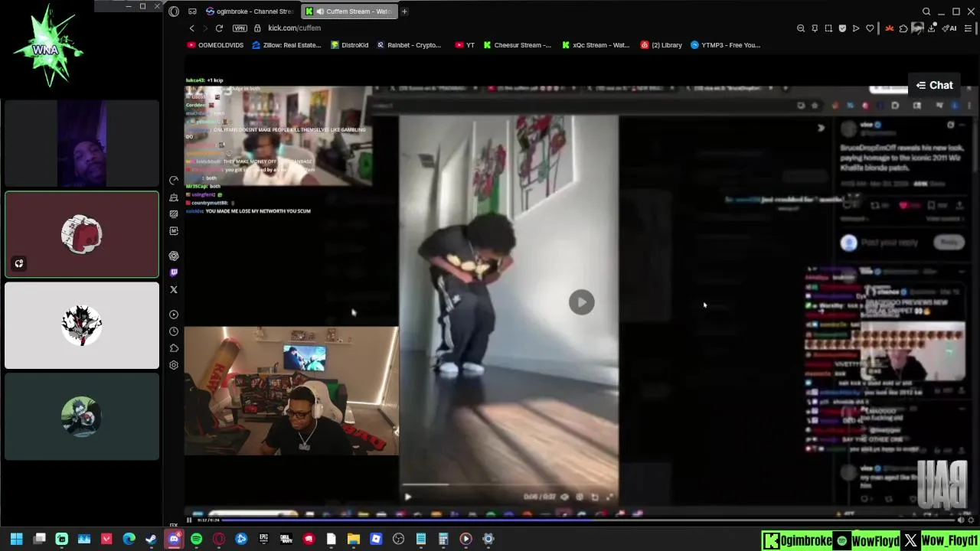Image resolution: width=980 pixels, height=551 pixels.
Task: Open the Player icon in sidebar
Action: [174, 315]
